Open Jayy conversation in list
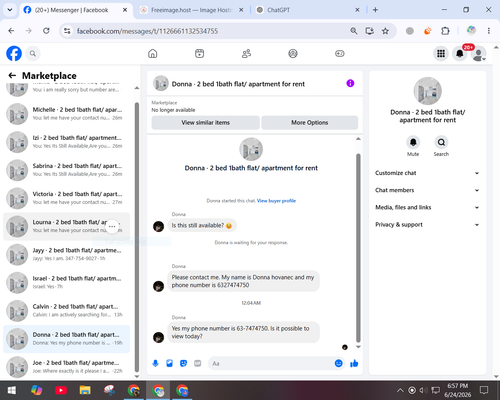The width and height of the screenshot is (500, 400). point(67,254)
